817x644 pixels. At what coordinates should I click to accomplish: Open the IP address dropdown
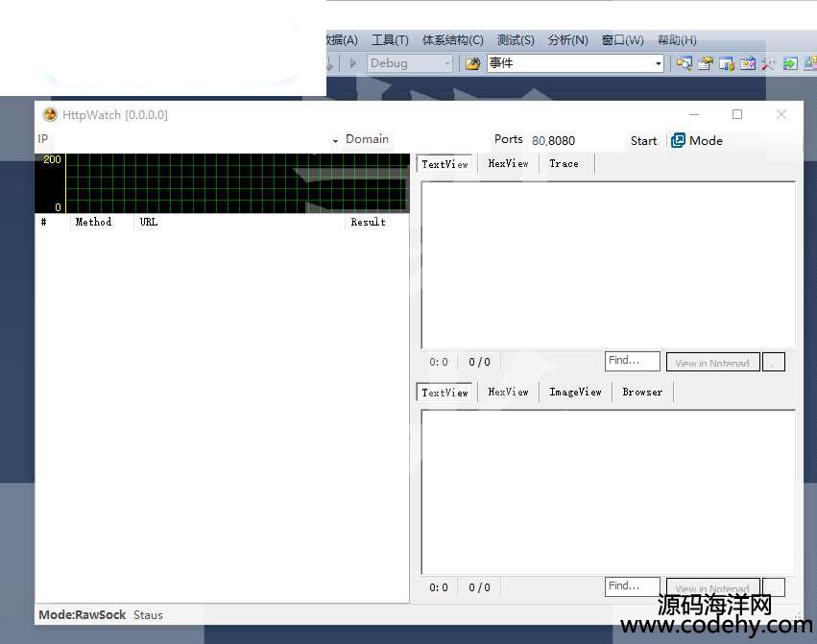335,140
